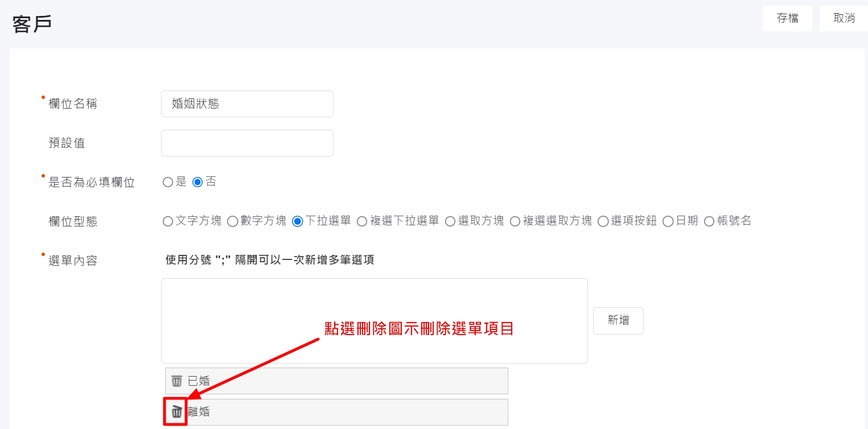The image size is (868, 429).
Task: Select 是 for required field
Action: click(168, 182)
